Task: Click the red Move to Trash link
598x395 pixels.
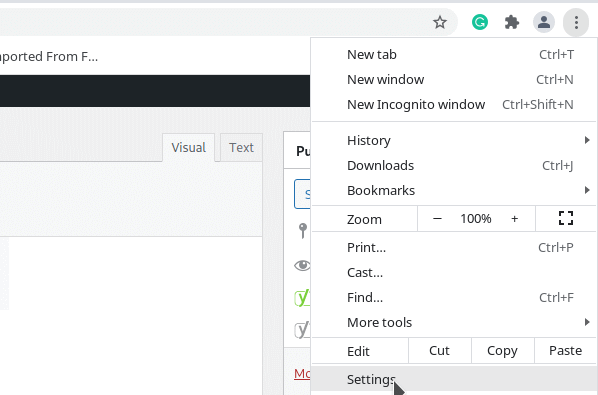Action: pyautogui.click(x=302, y=373)
